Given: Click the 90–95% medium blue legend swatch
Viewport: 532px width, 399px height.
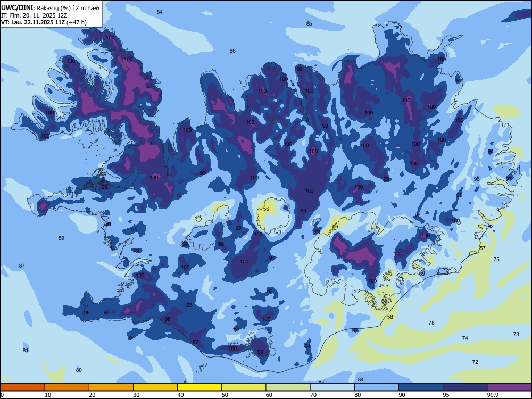Looking at the screenshot, I should pos(421,387).
